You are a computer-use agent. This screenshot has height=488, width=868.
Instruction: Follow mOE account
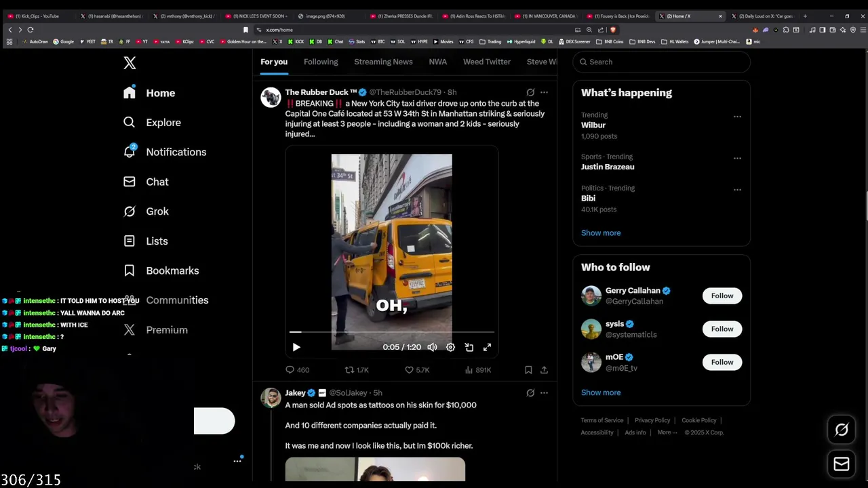pyautogui.click(x=722, y=363)
